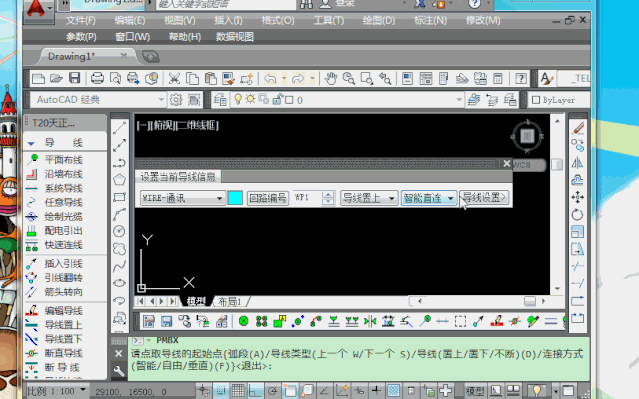This screenshot has width=639, height=399.
Task: Select the Rectangle draw tool
Action: tap(119, 197)
